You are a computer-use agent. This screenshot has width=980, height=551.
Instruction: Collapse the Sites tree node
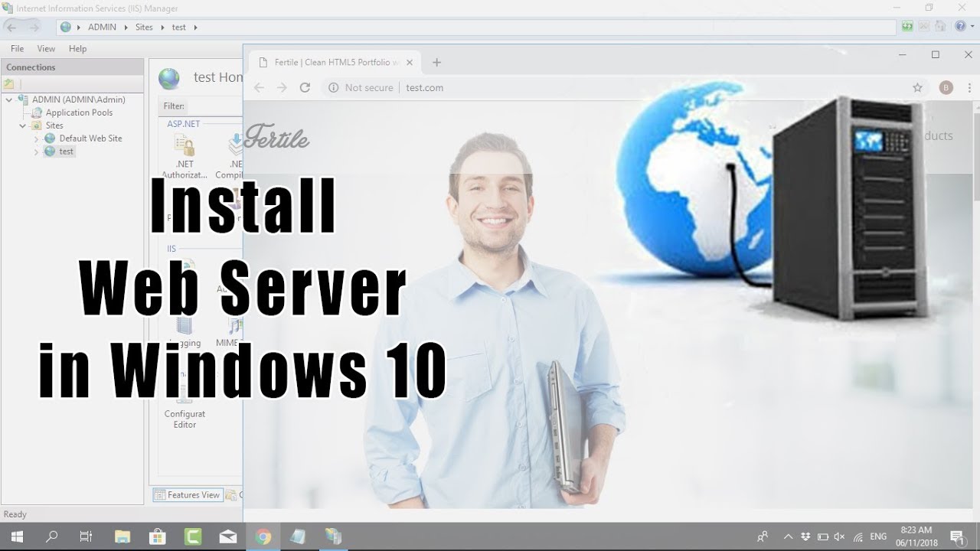tap(23, 126)
